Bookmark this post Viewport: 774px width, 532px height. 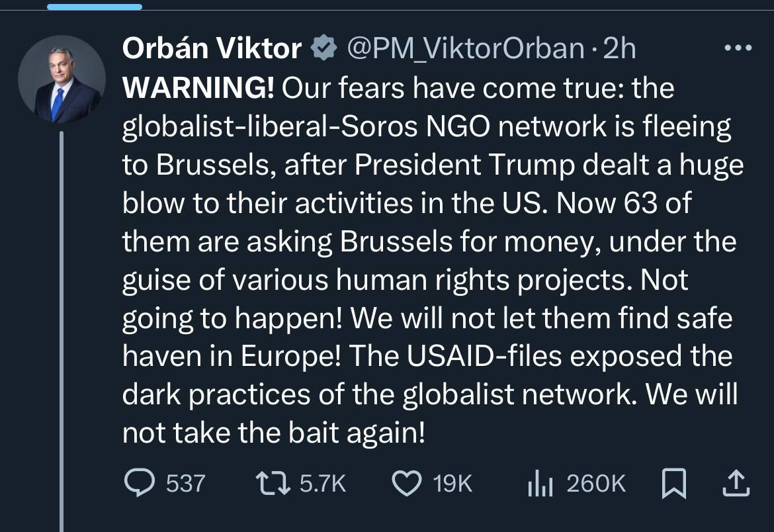click(x=673, y=484)
